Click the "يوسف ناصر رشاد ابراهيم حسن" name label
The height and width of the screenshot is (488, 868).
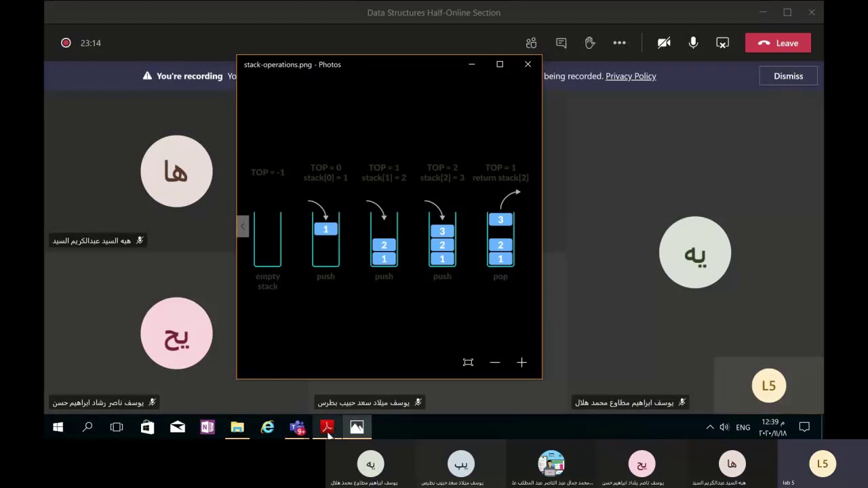click(98, 403)
